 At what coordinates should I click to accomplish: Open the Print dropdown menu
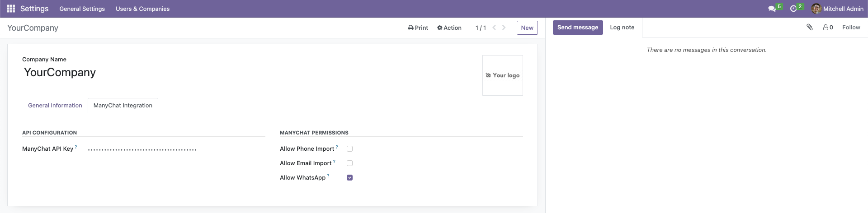tap(418, 28)
